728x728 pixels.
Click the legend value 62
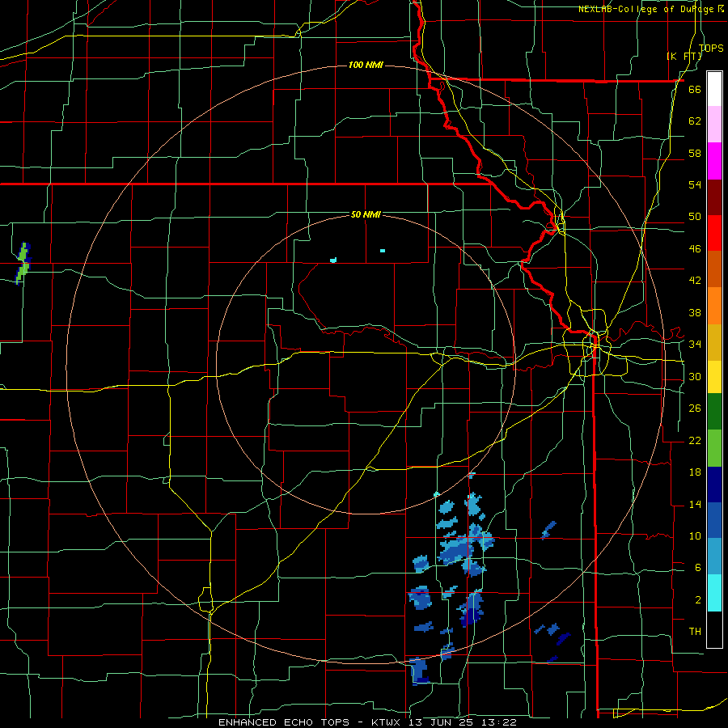tap(695, 121)
